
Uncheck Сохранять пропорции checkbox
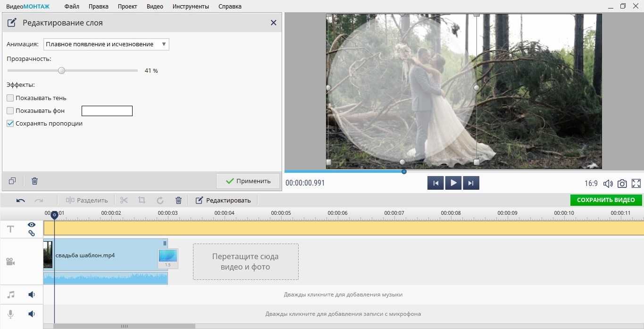point(10,124)
